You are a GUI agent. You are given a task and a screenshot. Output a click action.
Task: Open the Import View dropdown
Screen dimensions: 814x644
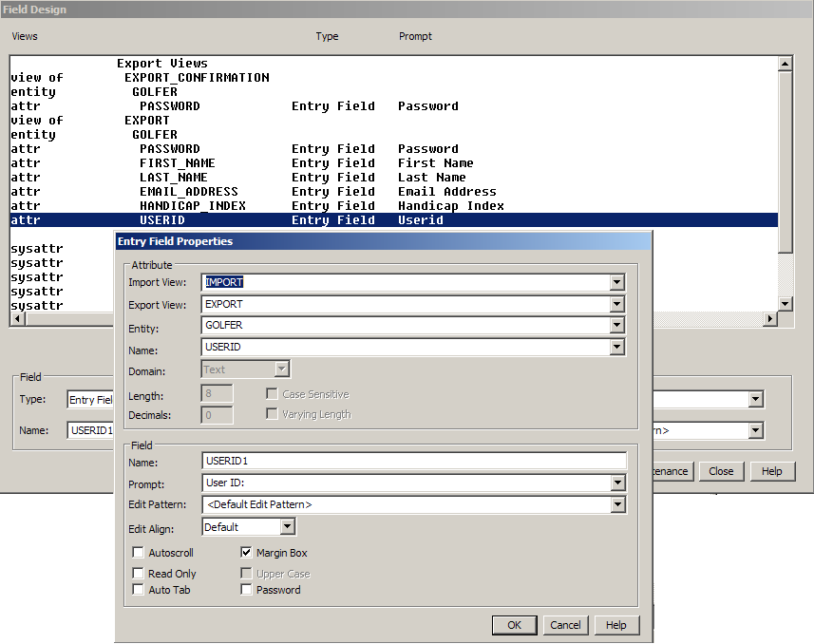click(x=616, y=282)
